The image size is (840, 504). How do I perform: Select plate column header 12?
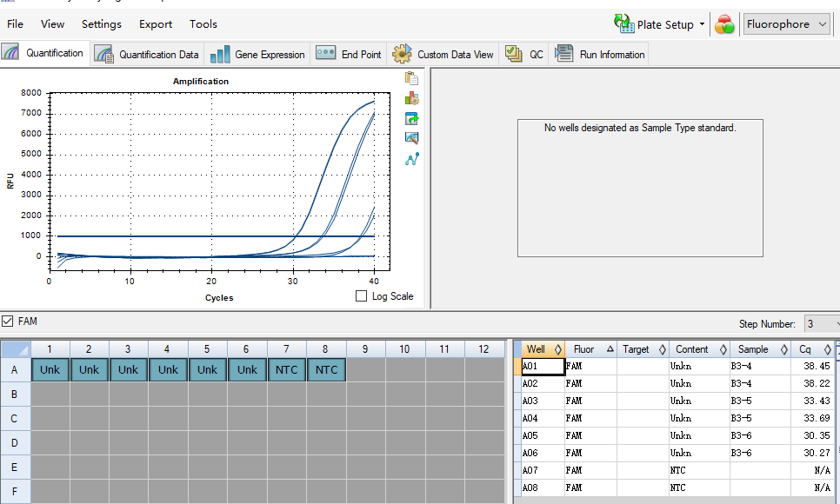coord(483,349)
